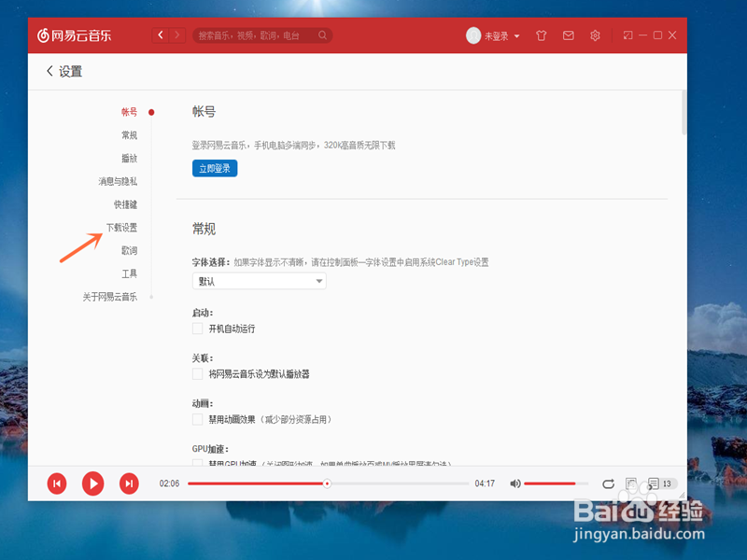Image resolution: width=747 pixels, height=560 pixels.
Task: Check the 禁用GPU加速 box
Action: pyautogui.click(x=197, y=462)
